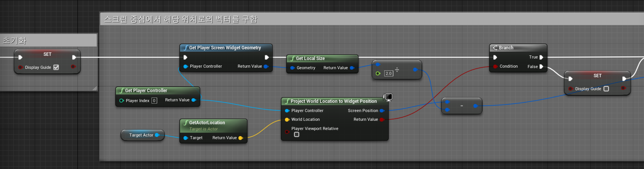644x169 pixels.
Task: Click the resize handle of 초기화 comment box
Action: 95,88
